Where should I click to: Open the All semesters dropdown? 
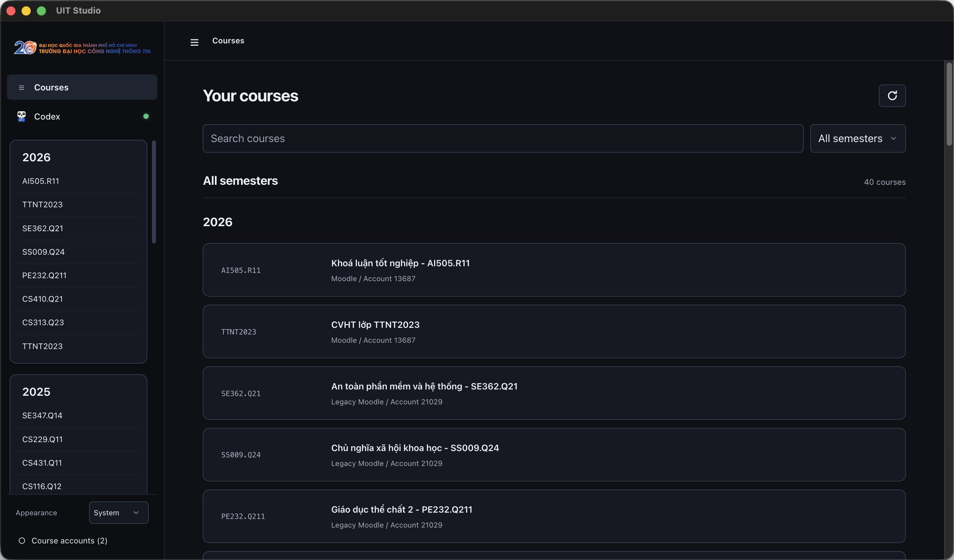(857, 138)
